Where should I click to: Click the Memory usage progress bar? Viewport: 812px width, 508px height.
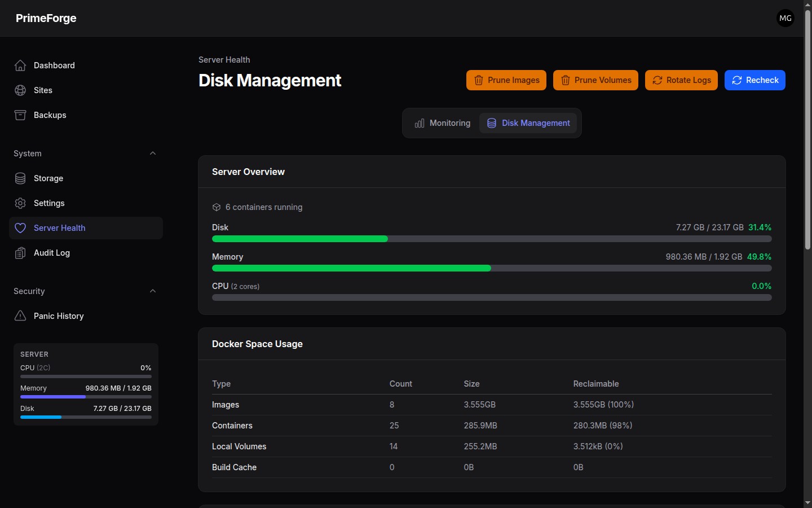(x=492, y=268)
